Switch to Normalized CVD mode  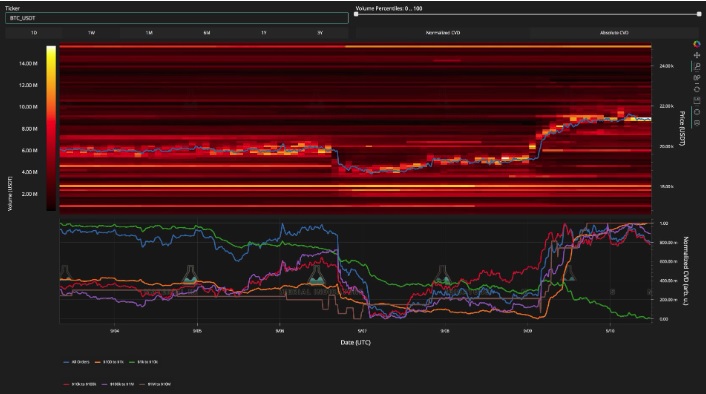(x=443, y=33)
